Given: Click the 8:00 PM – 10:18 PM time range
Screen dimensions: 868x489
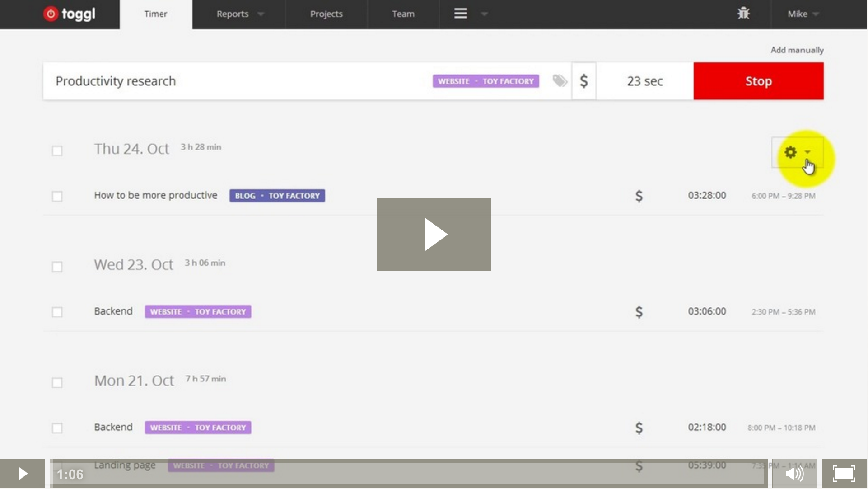Looking at the screenshot, I should coord(781,428).
